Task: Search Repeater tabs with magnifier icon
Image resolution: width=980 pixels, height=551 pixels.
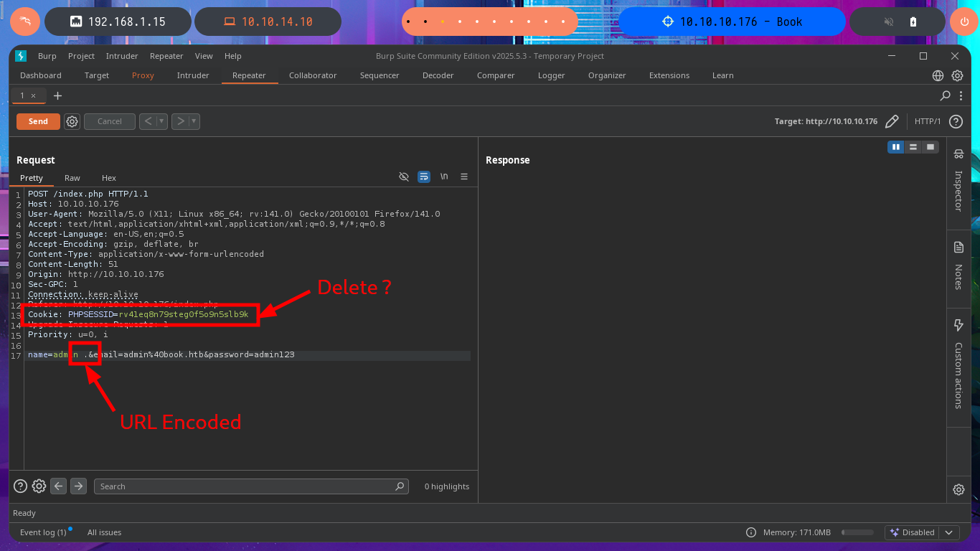Action: click(x=946, y=95)
